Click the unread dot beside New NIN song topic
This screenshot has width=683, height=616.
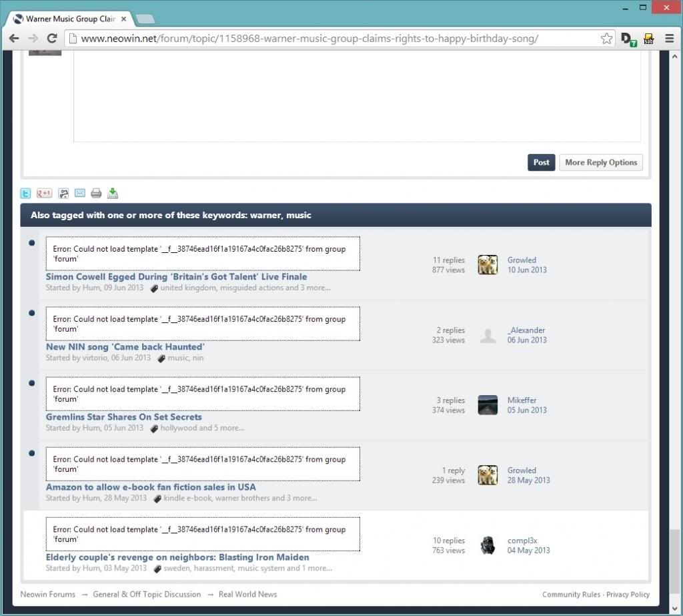coord(32,313)
